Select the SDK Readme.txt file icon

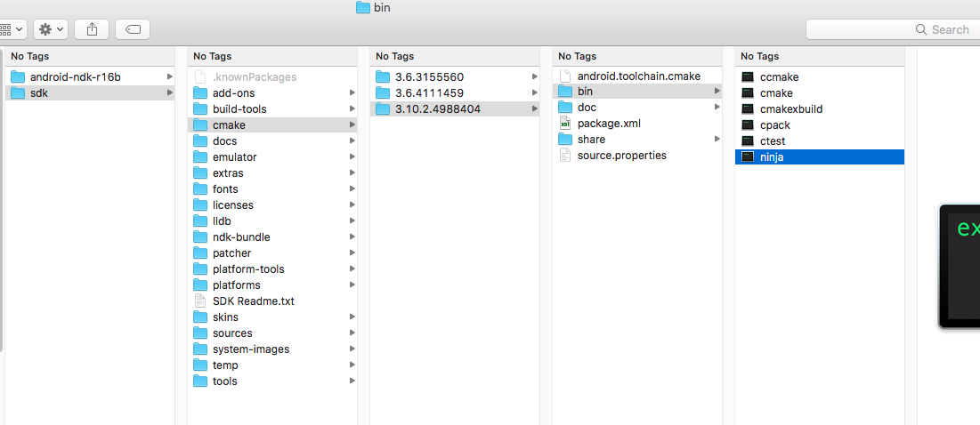(x=200, y=301)
